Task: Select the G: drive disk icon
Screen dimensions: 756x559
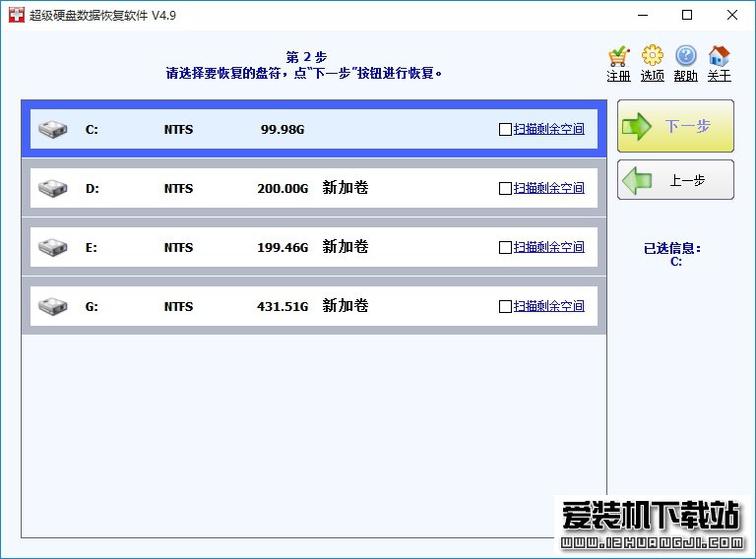Action: pos(52,306)
